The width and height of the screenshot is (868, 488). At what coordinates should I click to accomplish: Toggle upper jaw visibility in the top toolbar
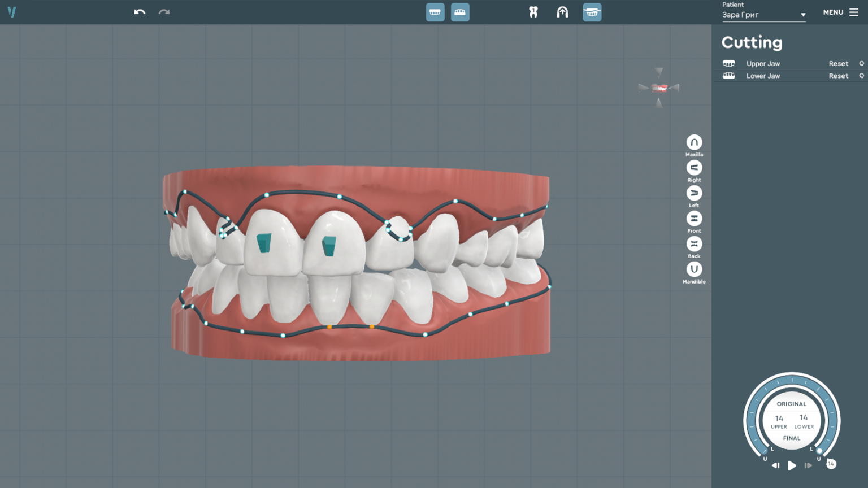435,12
